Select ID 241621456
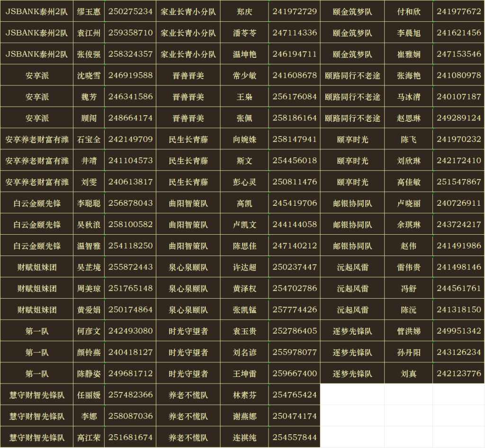485x448 pixels. [x=458, y=33]
